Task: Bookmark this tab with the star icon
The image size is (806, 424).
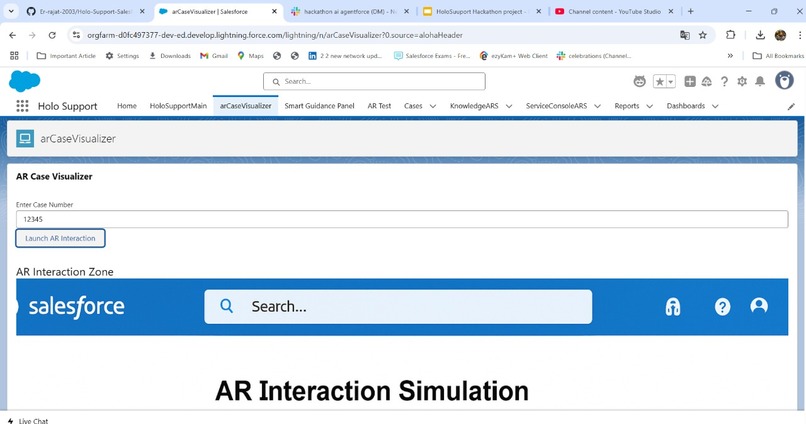Action: click(x=703, y=35)
